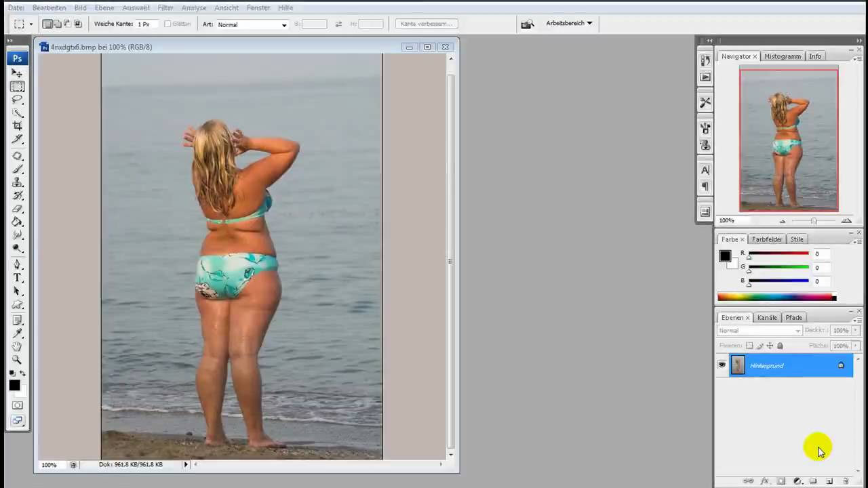Toggle lock image pixels in Layers panel
The width and height of the screenshot is (868, 488).
(x=759, y=346)
